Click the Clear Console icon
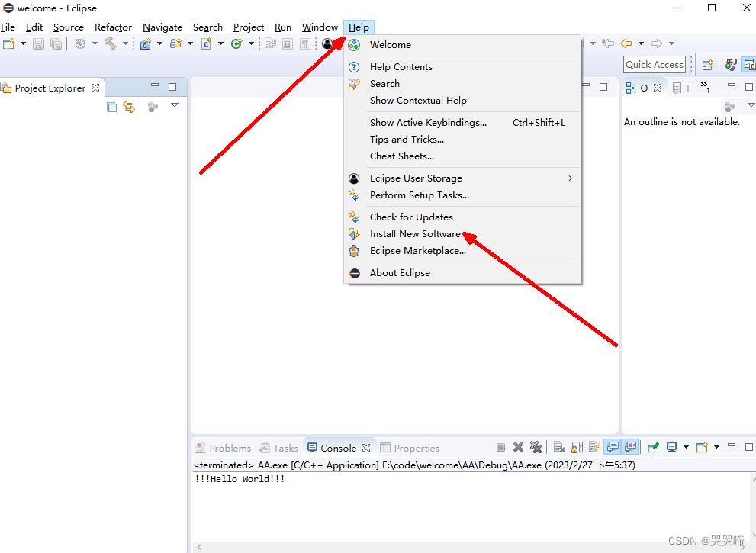The width and height of the screenshot is (756, 553). pyautogui.click(x=559, y=448)
